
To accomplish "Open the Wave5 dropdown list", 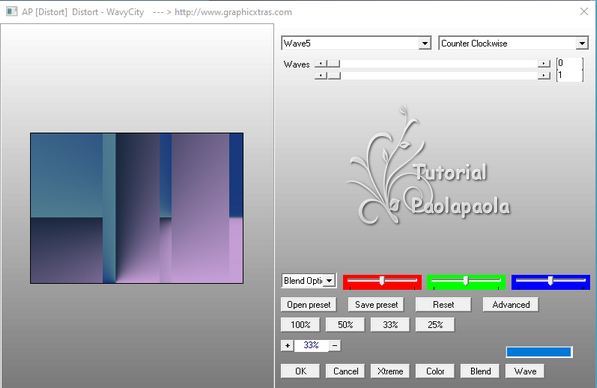I will (425, 43).
